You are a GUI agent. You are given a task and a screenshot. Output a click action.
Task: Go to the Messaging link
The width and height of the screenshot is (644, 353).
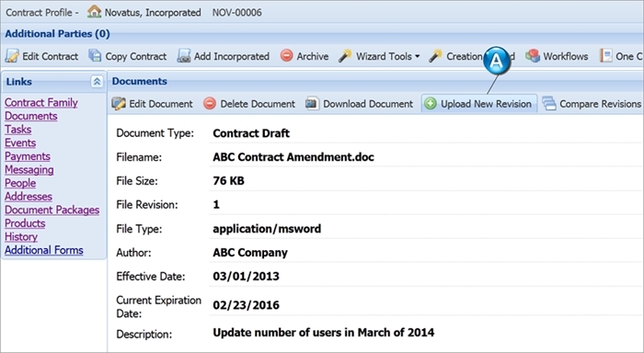[x=29, y=169]
